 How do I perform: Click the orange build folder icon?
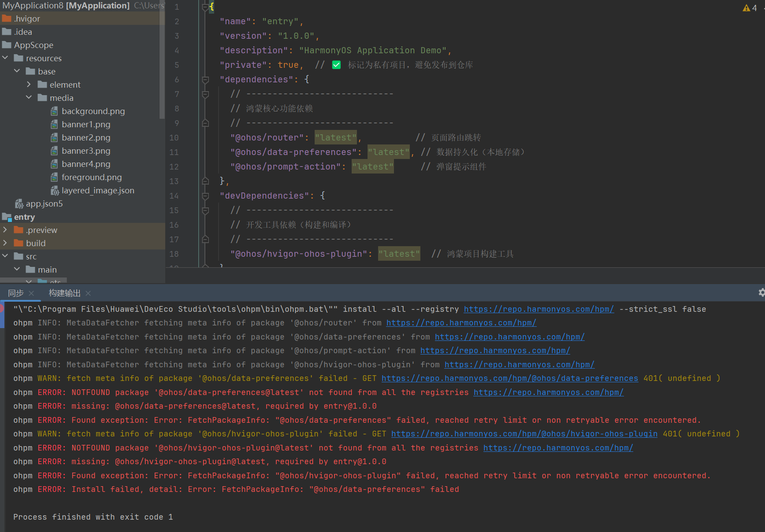pyautogui.click(x=19, y=243)
